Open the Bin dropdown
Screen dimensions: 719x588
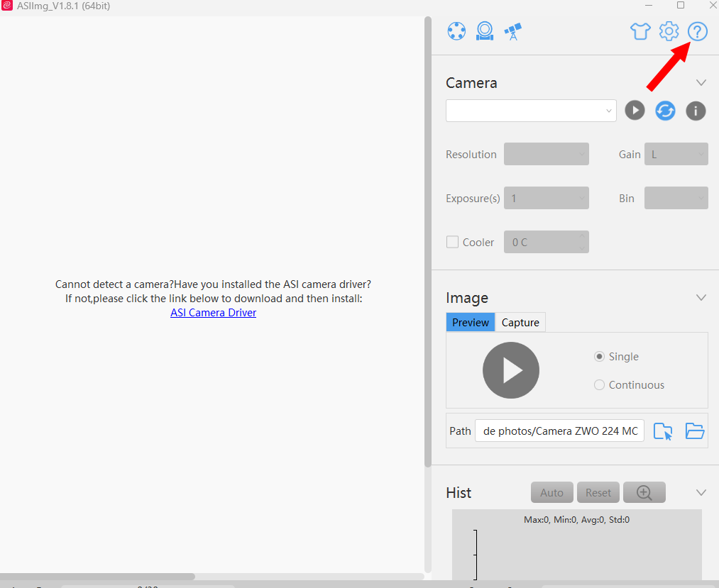point(676,198)
